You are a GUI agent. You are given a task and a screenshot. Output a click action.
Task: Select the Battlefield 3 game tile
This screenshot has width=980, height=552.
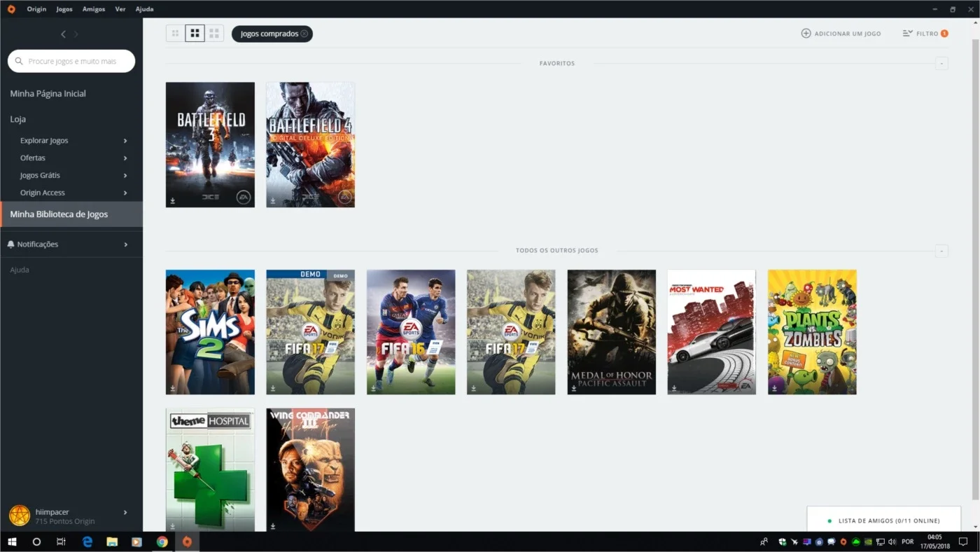pos(210,145)
